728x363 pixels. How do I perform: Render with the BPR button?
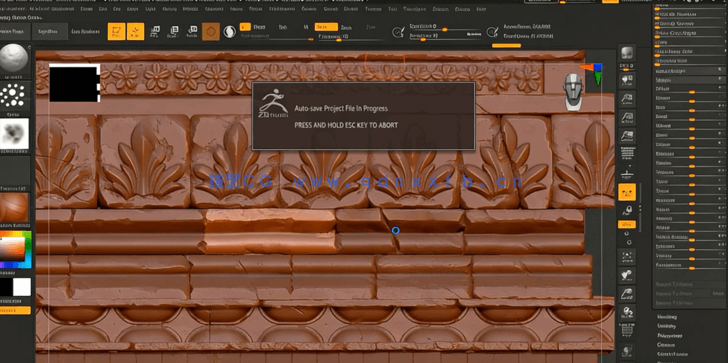[627, 53]
